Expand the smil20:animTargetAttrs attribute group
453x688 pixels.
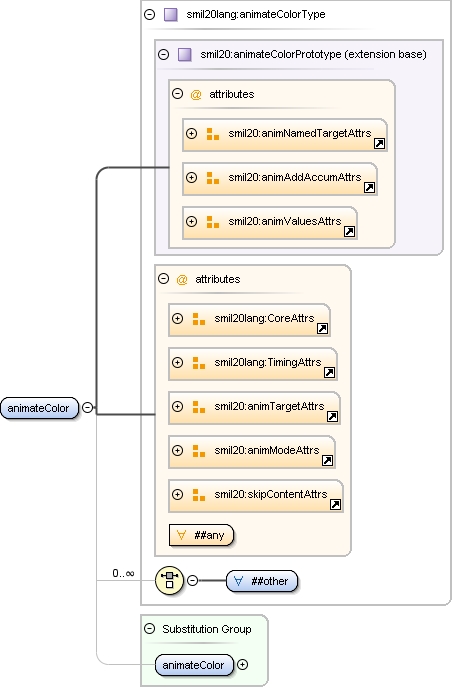click(x=177, y=406)
